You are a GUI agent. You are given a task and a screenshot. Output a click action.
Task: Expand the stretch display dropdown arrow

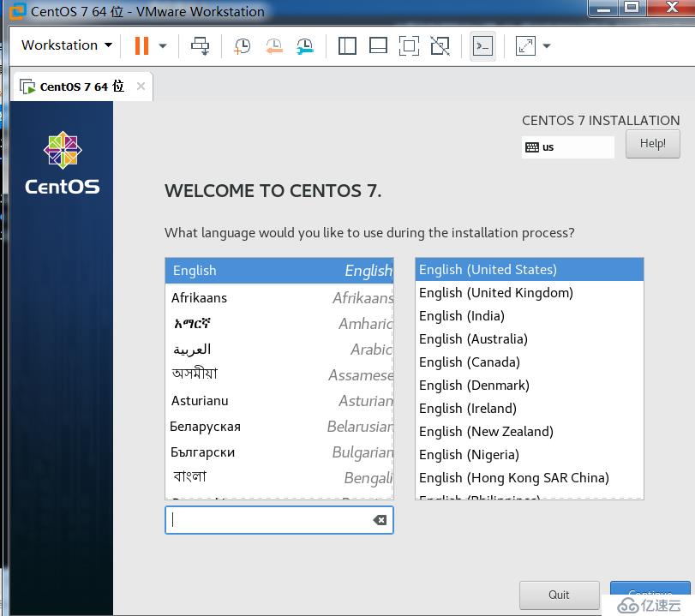[x=547, y=45]
